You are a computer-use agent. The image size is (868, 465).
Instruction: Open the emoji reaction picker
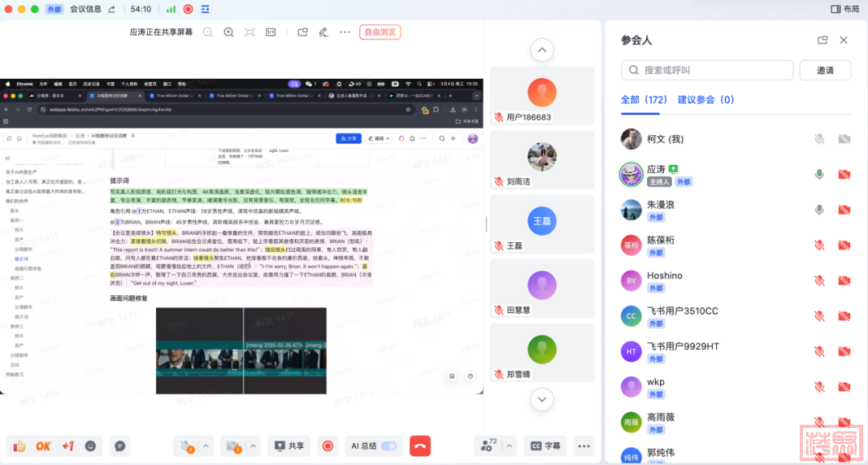point(90,446)
